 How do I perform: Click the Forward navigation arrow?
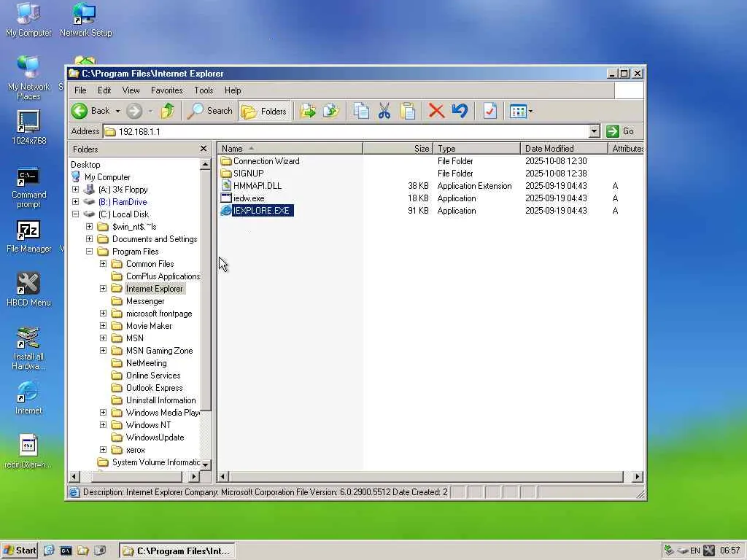pyautogui.click(x=134, y=111)
